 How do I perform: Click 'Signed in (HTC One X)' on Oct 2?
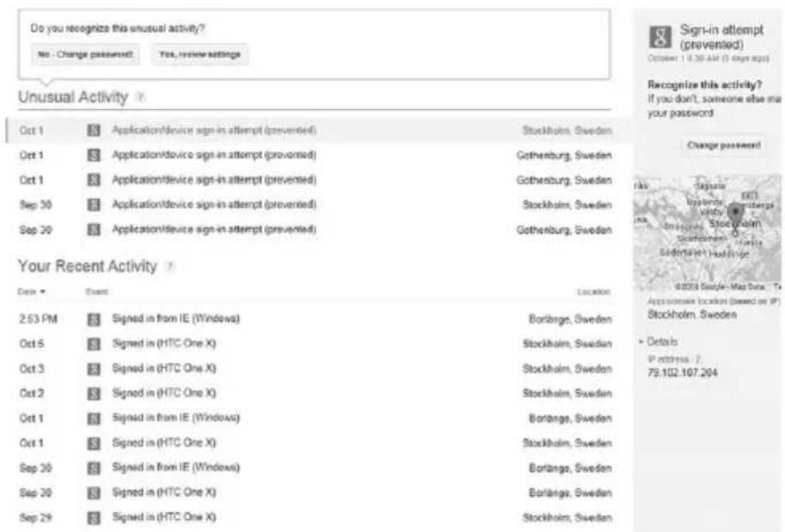(164, 394)
